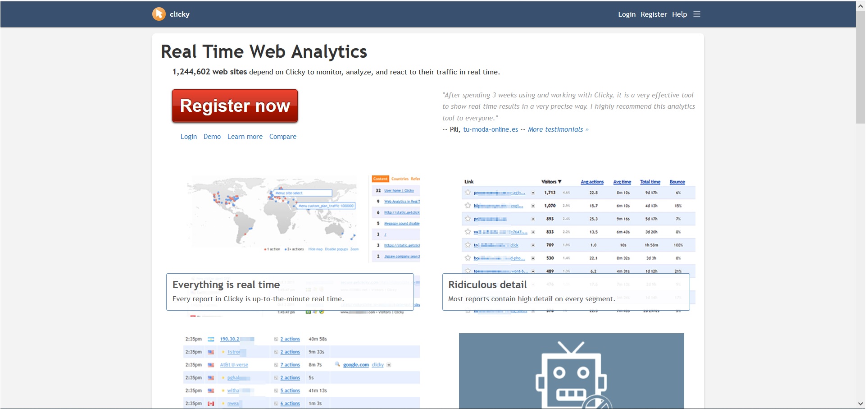The width and height of the screenshot is (868, 409).
Task: Click the 7 actions entry in the visitor log
Action: [x=290, y=365]
